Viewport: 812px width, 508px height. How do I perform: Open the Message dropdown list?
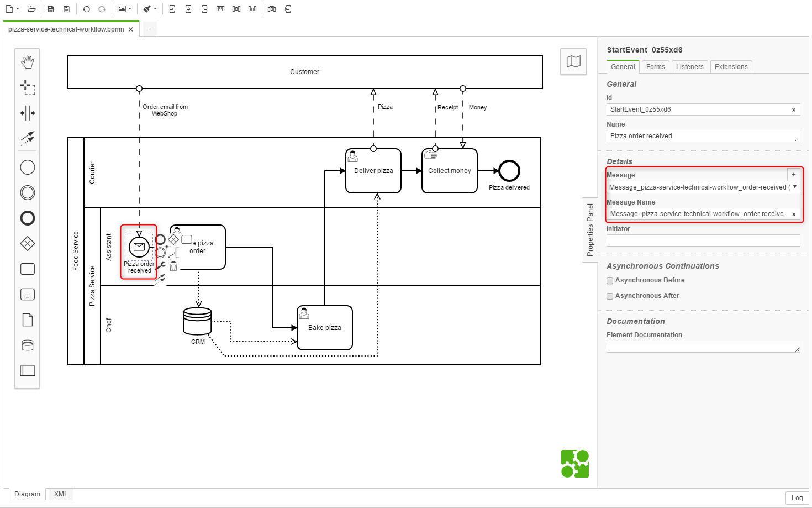794,187
